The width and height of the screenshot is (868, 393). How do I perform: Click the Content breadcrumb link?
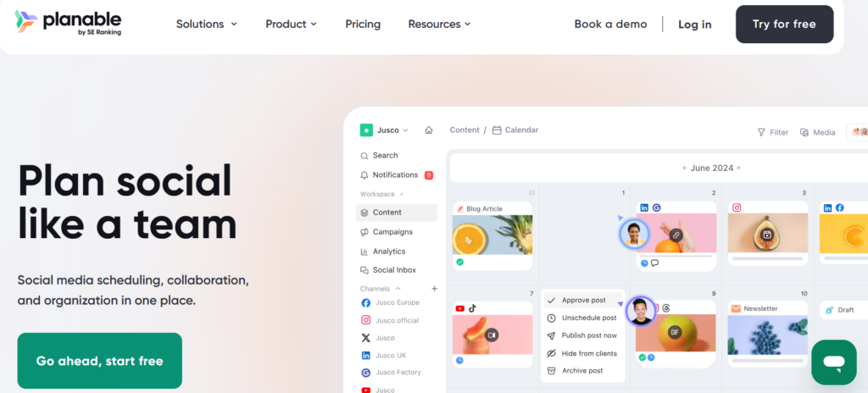click(x=465, y=130)
